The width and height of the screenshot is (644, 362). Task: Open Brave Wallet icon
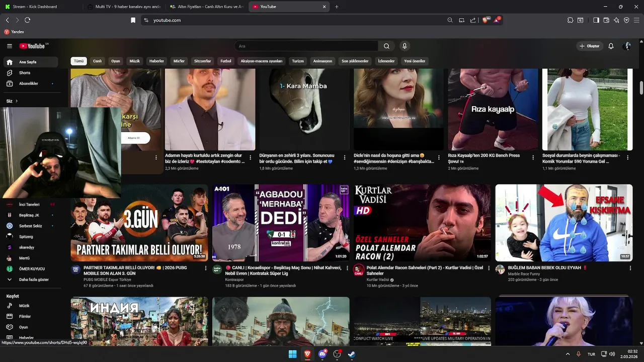click(x=606, y=20)
